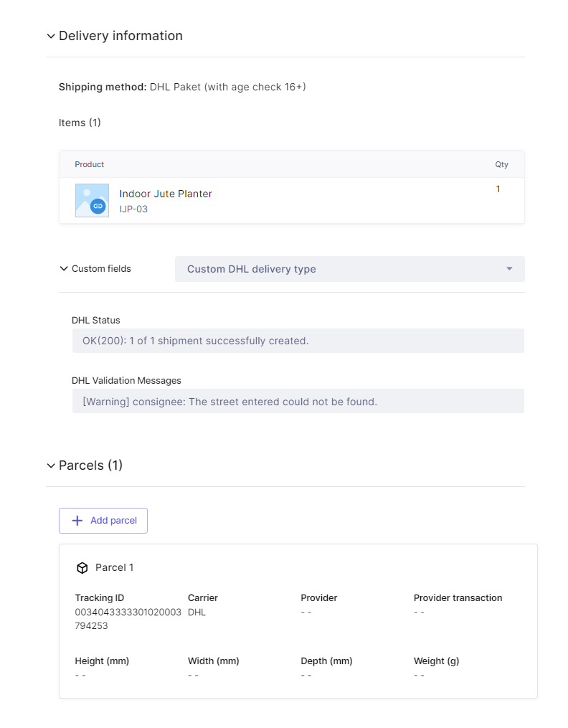Open the Custom DHL delivery type dropdown

349,269
